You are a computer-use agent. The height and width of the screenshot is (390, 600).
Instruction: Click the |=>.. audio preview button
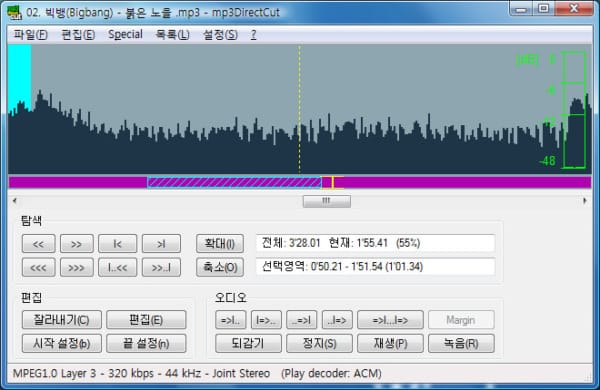pyautogui.click(x=266, y=320)
